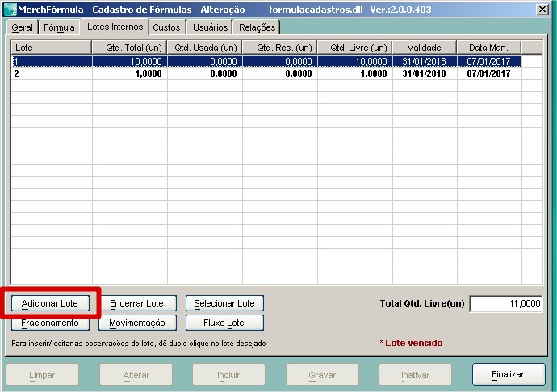Go to the Custos tab
The width and height of the screenshot is (557, 392).
[x=166, y=27]
